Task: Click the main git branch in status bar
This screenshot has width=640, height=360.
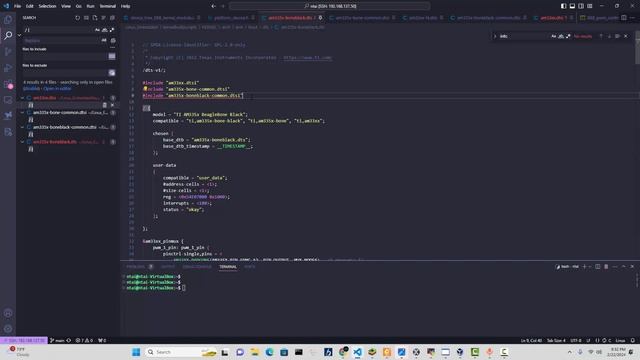Action: [x=57, y=340]
